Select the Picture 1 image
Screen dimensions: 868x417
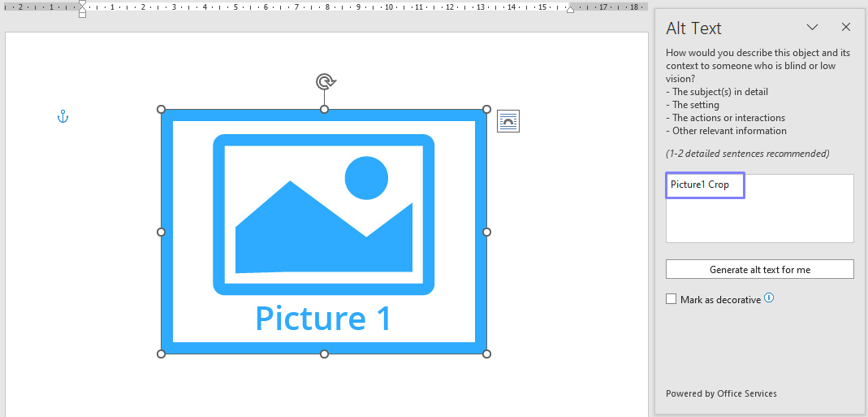(324, 232)
